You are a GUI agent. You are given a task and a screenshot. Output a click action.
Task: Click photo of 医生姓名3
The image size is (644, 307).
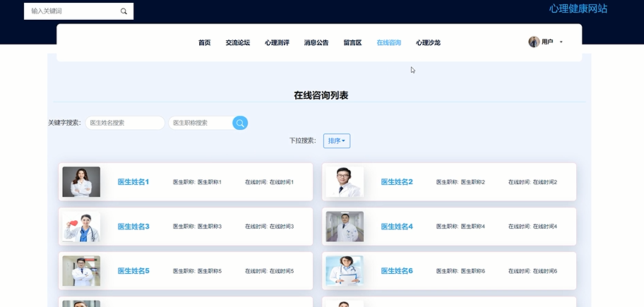point(81,227)
